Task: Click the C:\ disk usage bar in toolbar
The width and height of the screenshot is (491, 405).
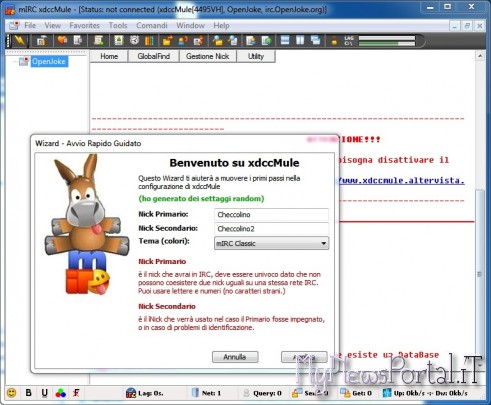Action: [387, 43]
